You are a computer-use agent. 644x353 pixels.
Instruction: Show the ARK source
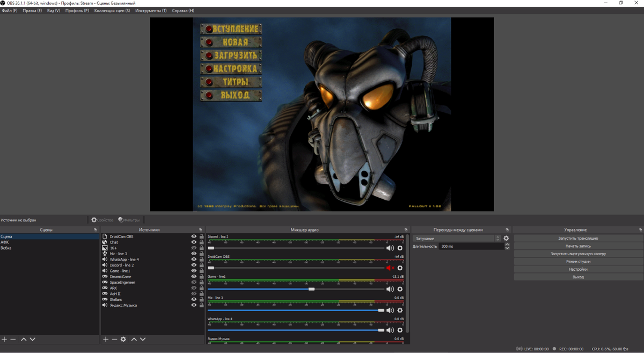click(x=194, y=289)
